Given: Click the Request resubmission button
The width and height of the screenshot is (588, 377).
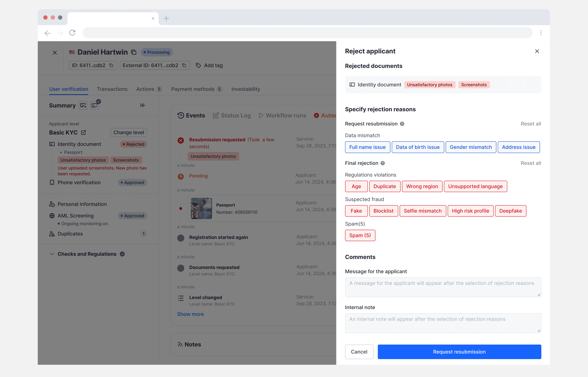Looking at the screenshot, I should click(459, 352).
